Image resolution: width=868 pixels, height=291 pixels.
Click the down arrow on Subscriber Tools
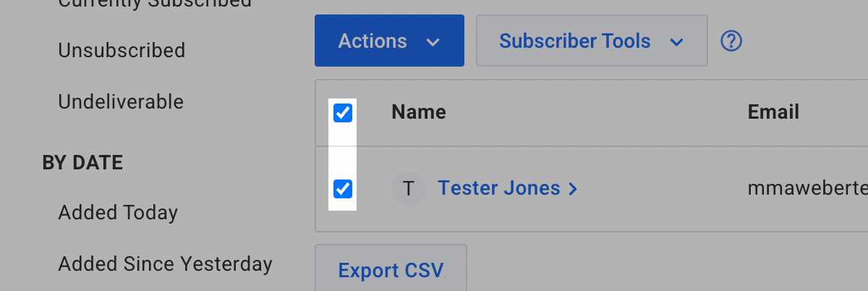[x=676, y=42]
